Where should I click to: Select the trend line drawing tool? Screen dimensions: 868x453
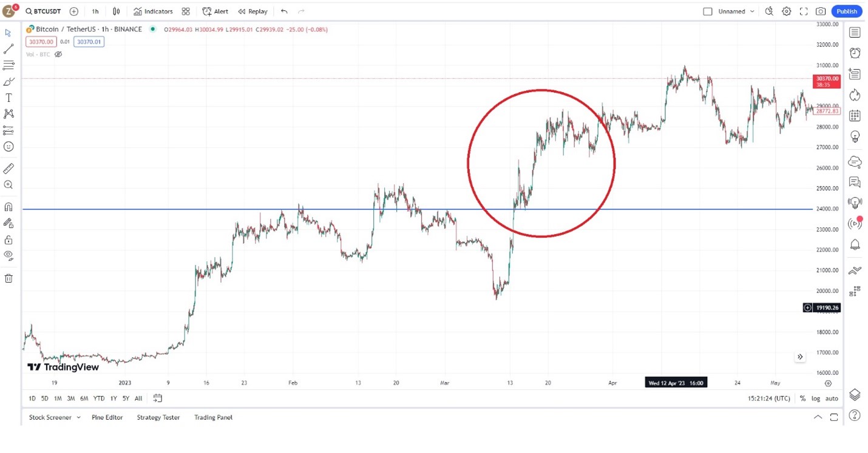pyautogui.click(x=8, y=49)
